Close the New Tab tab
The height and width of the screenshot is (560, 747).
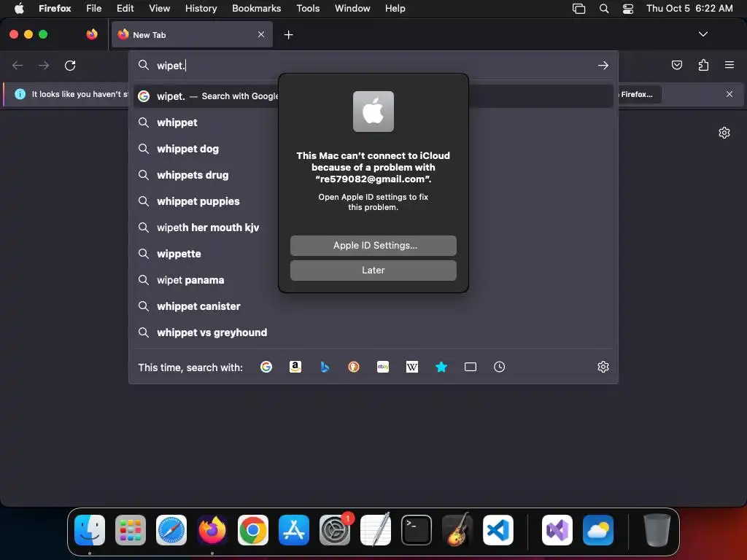coord(261,34)
